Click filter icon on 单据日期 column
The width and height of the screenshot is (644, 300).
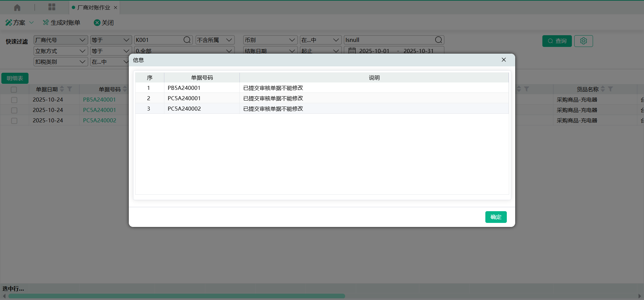[x=70, y=89]
